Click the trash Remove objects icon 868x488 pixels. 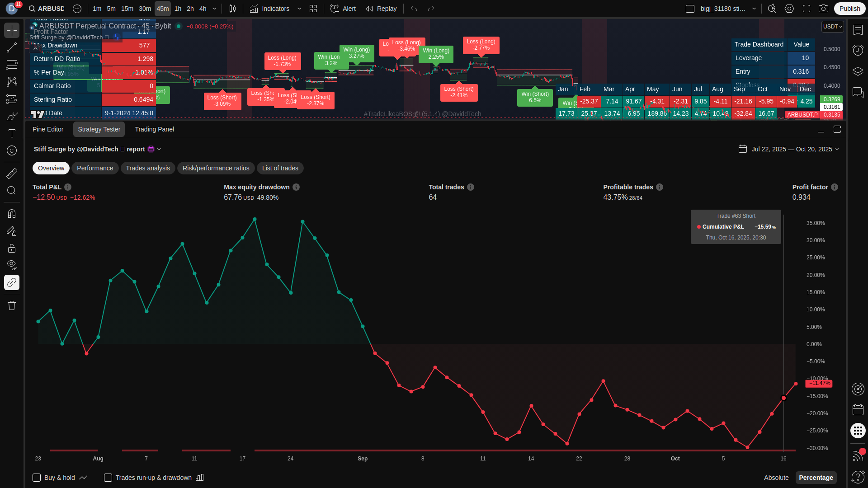(12, 306)
